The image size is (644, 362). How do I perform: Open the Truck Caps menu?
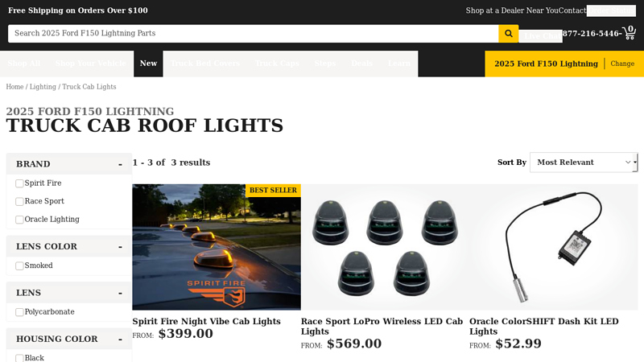[x=277, y=64]
